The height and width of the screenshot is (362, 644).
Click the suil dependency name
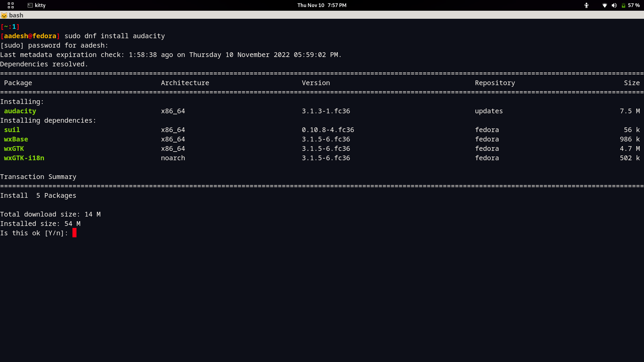[x=12, y=130]
